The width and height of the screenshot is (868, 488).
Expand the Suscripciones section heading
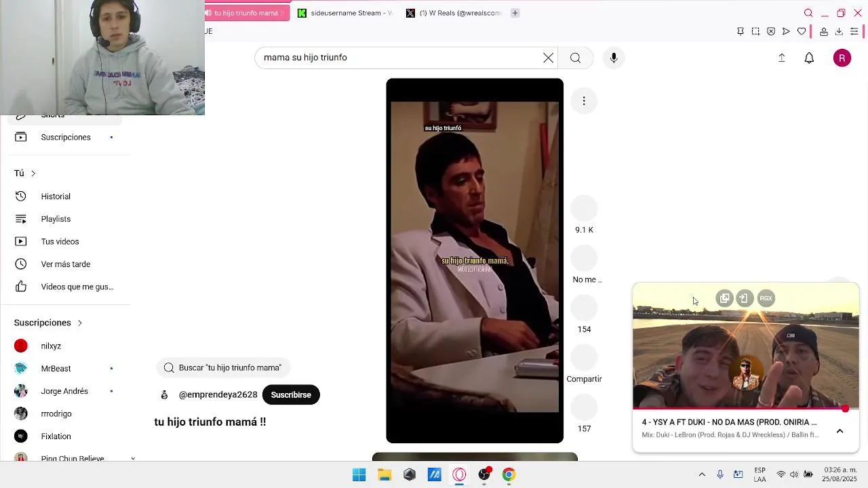[x=48, y=323]
